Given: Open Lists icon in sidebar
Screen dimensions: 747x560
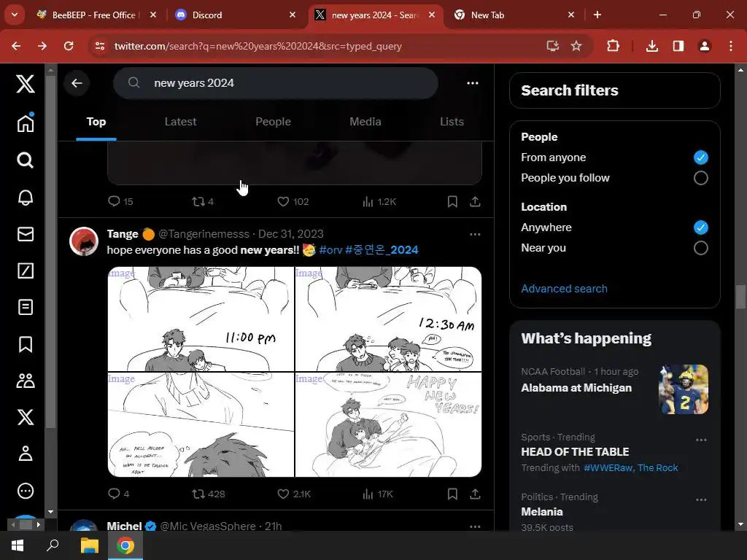Looking at the screenshot, I should point(26,307).
